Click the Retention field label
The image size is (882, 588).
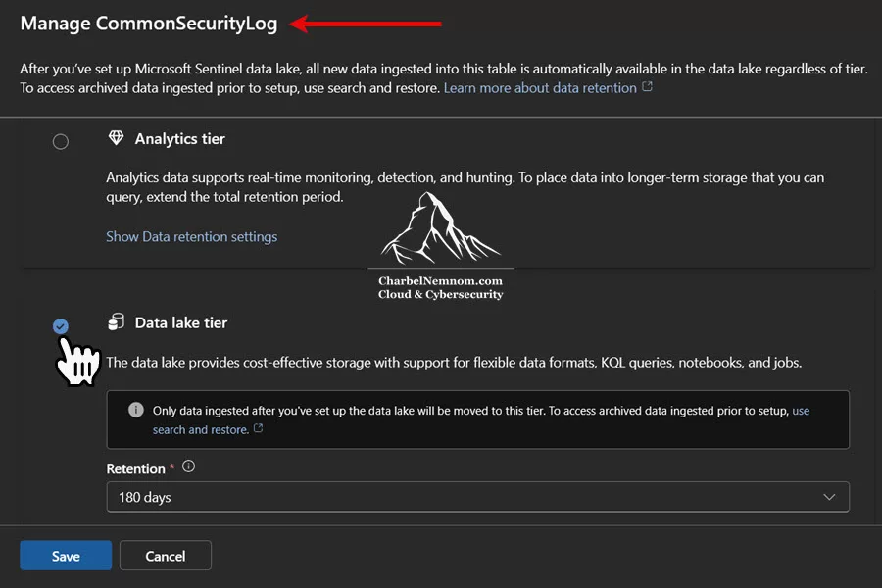click(x=135, y=468)
